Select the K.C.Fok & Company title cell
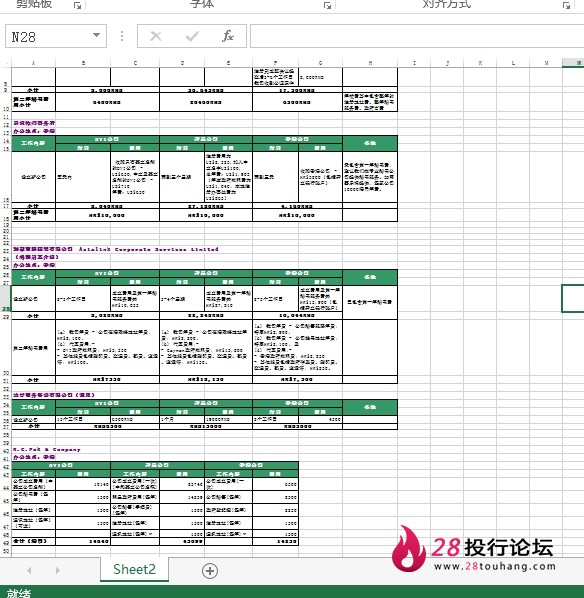 pos(47,450)
